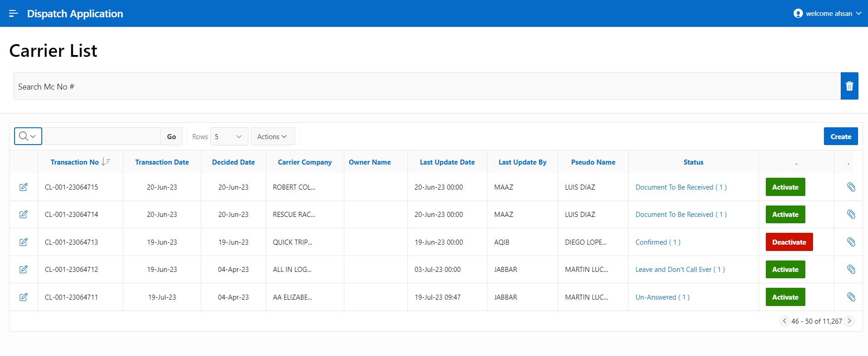Sort by Transaction No column header
868x356 pixels.
pyautogui.click(x=74, y=162)
